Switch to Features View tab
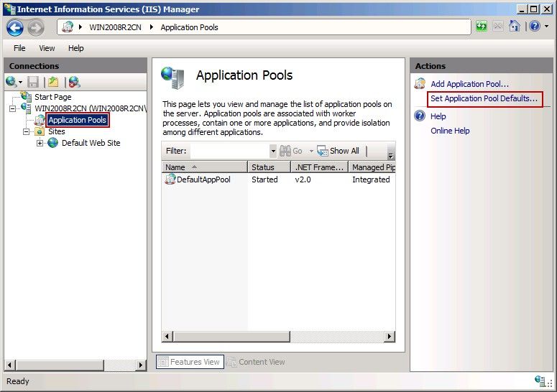 pos(190,362)
